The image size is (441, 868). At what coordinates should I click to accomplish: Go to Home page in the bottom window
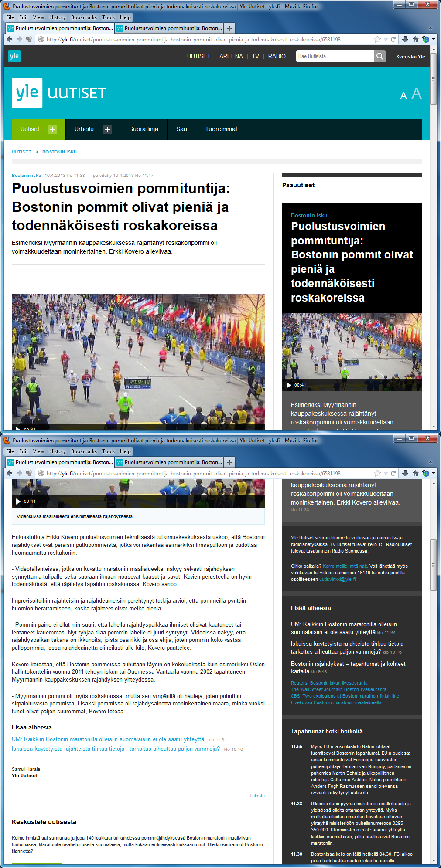click(x=416, y=473)
